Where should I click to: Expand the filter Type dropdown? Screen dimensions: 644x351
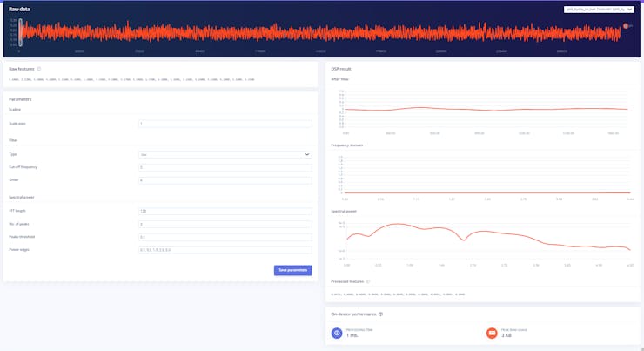[x=225, y=154]
